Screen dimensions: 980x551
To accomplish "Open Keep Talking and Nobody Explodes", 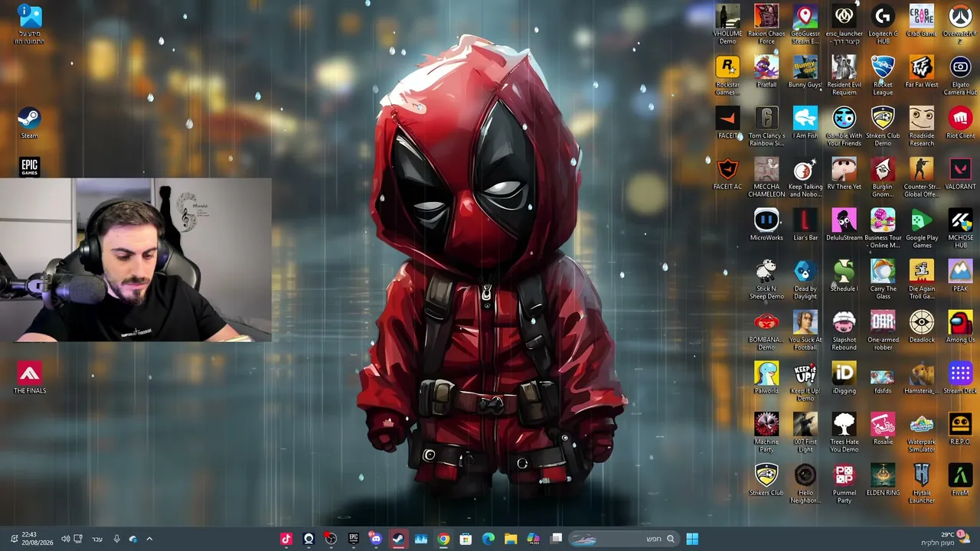I will point(805,178).
